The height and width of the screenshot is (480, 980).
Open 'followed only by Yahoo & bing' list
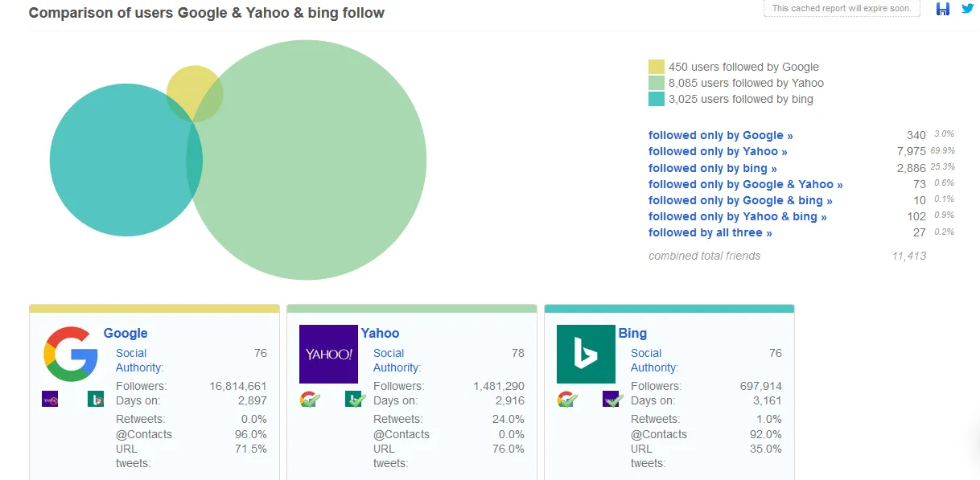point(738,216)
